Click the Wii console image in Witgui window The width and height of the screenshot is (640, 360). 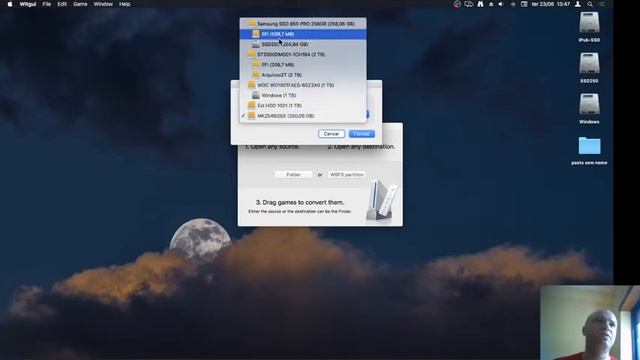(x=382, y=200)
